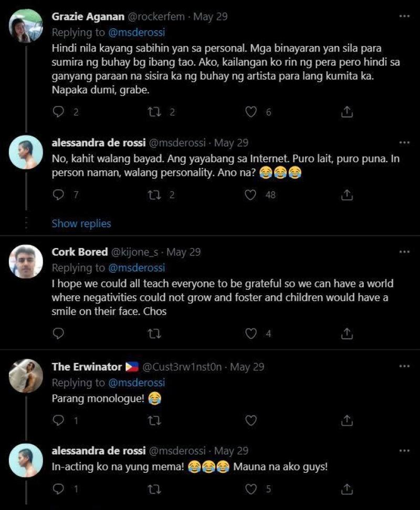Like Grazie Aganan's tweet

click(251, 112)
